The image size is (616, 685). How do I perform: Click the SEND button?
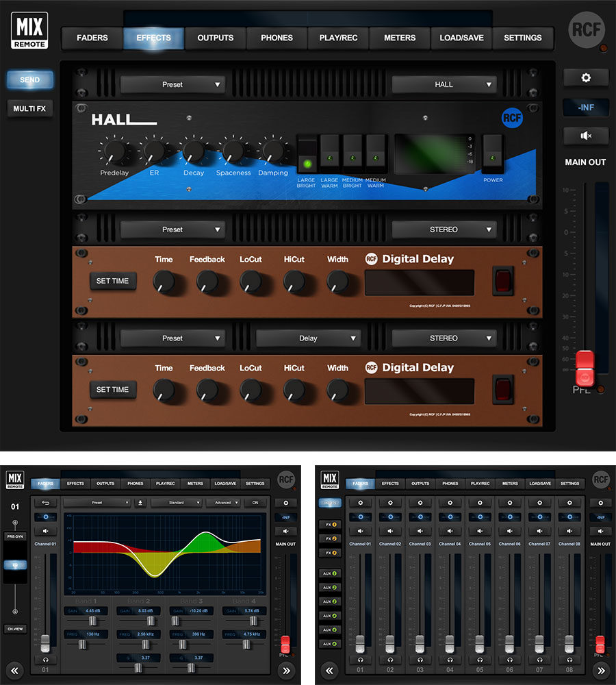(x=29, y=80)
